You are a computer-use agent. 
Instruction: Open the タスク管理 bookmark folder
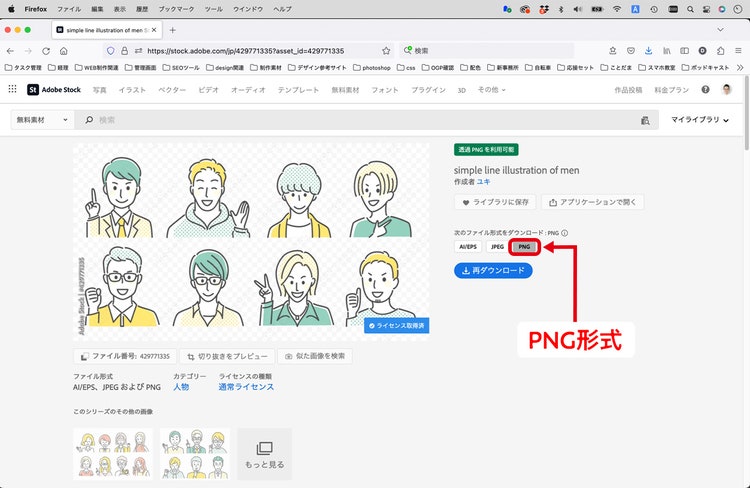23,67
